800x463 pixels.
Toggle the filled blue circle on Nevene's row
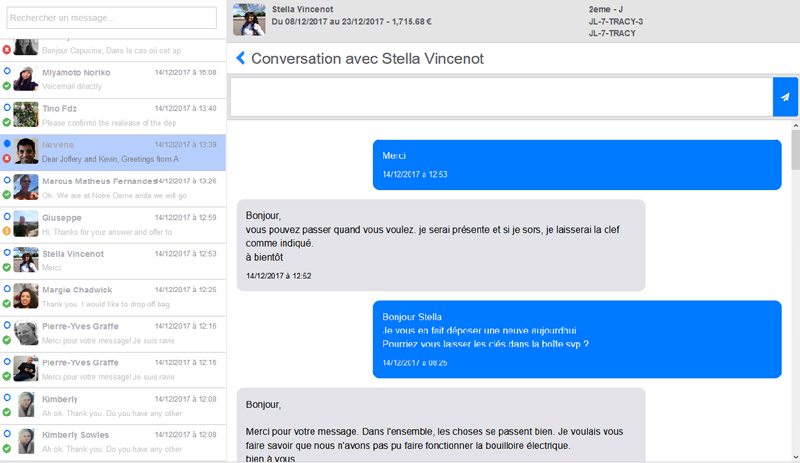tap(7, 144)
